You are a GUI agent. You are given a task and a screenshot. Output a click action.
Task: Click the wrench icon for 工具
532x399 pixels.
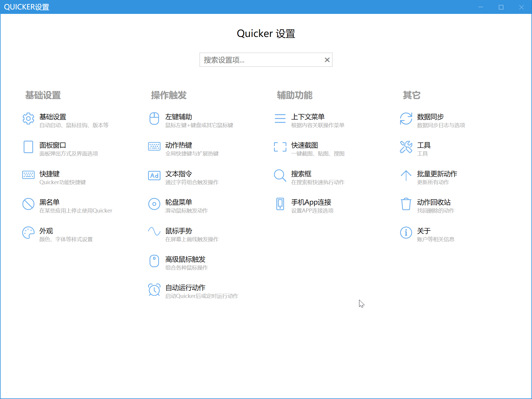tap(406, 147)
